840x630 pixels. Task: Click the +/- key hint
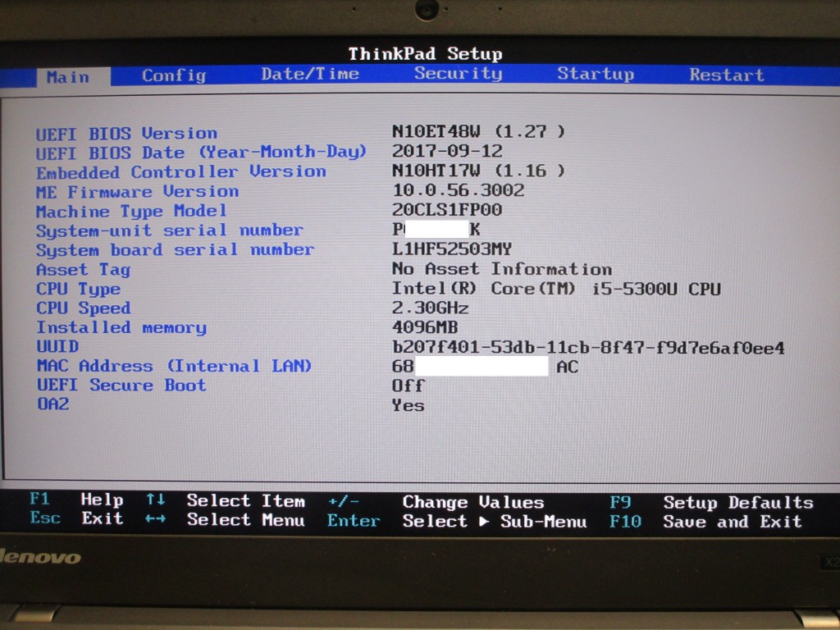click(344, 502)
